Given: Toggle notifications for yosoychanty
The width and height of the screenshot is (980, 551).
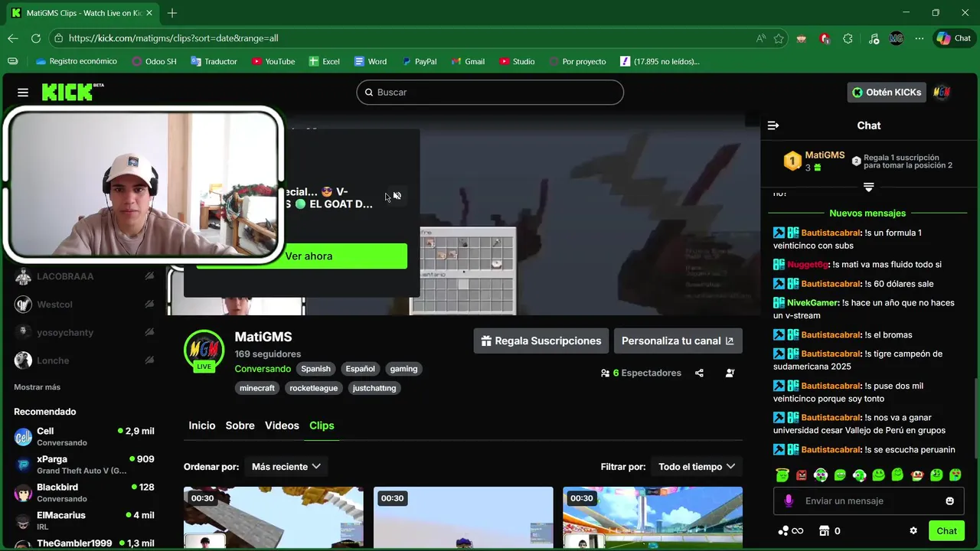Looking at the screenshot, I should pos(149,332).
